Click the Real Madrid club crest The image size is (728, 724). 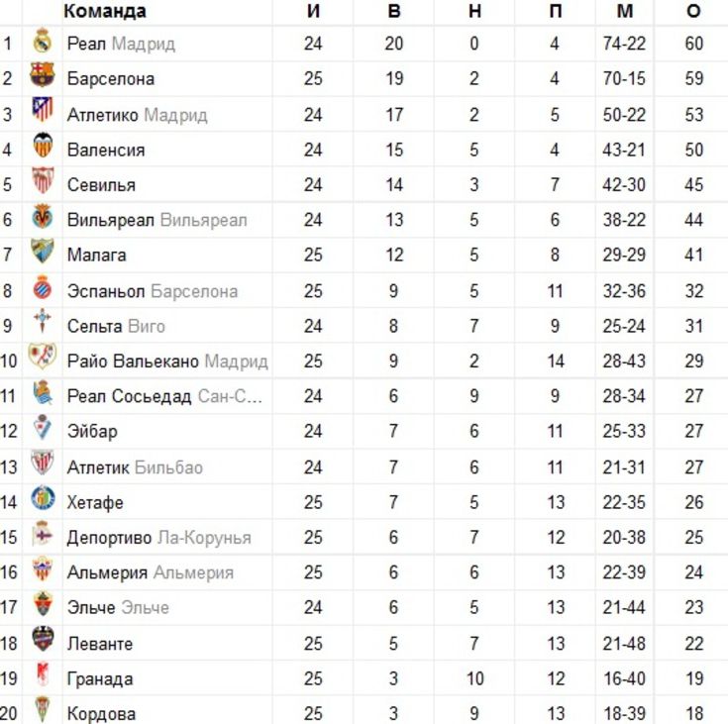click(43, 41)
